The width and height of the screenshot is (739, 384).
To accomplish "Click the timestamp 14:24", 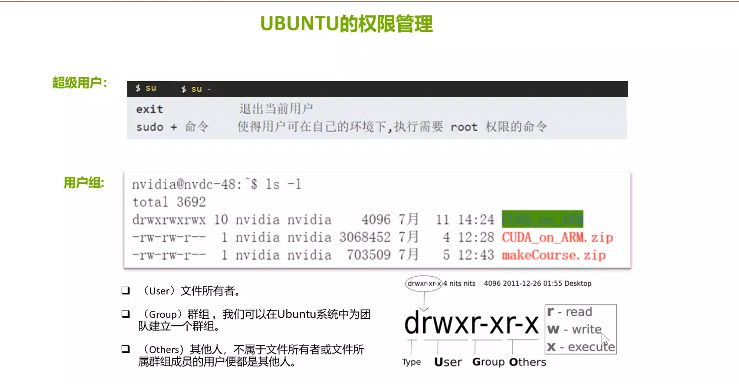I will 476,220.
